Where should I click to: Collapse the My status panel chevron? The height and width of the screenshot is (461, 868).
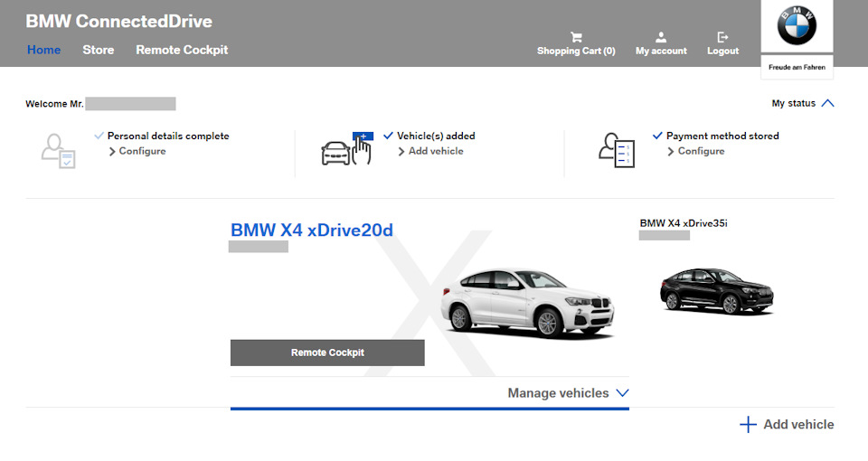pos(827,103)
